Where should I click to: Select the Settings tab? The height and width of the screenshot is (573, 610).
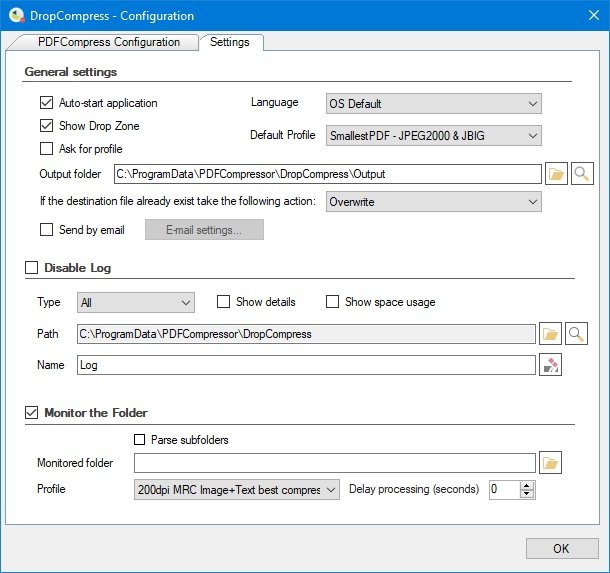pyautogui.click(x=230, y=42)
